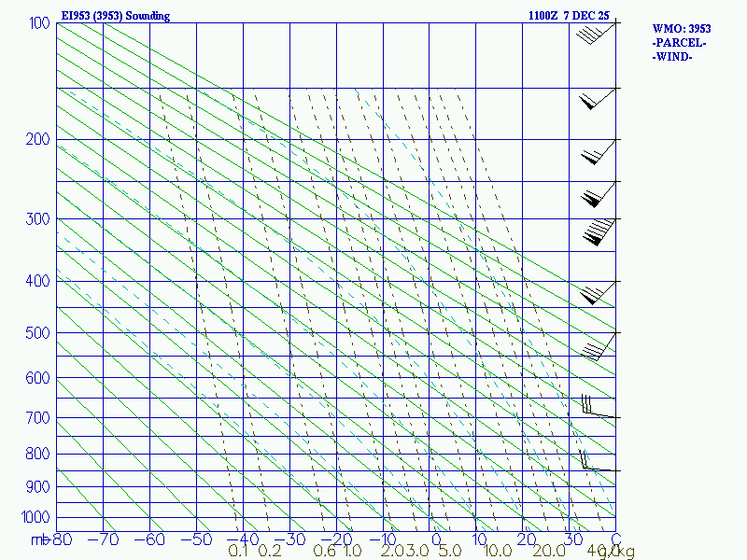Click the wind barb at 200 mb

click(x=599, y=151)
